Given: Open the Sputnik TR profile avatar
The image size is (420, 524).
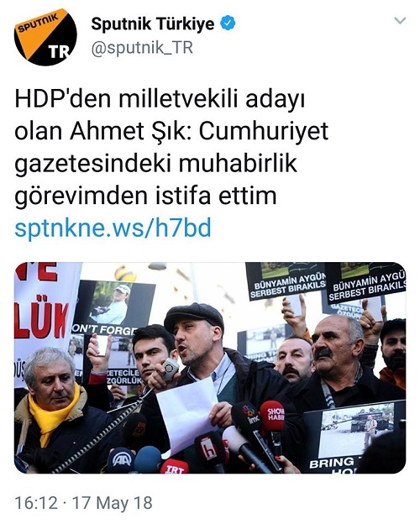Looking at the screenshot, I should [45, 37].
